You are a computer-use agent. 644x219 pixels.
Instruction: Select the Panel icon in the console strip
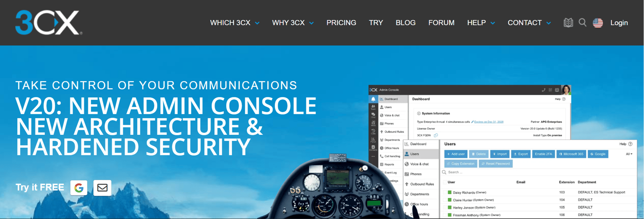(373, 140)
